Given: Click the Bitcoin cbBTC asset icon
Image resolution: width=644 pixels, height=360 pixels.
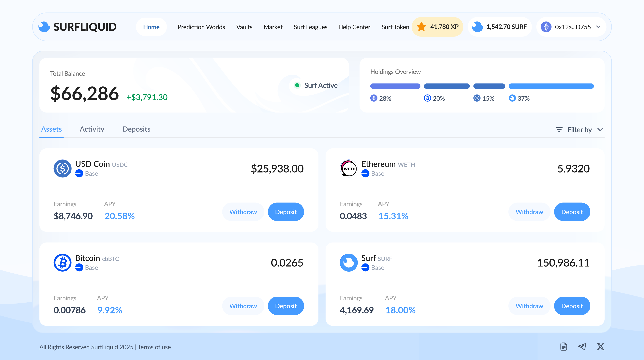Looking at the screenshot, I should (x=63, y=262).
